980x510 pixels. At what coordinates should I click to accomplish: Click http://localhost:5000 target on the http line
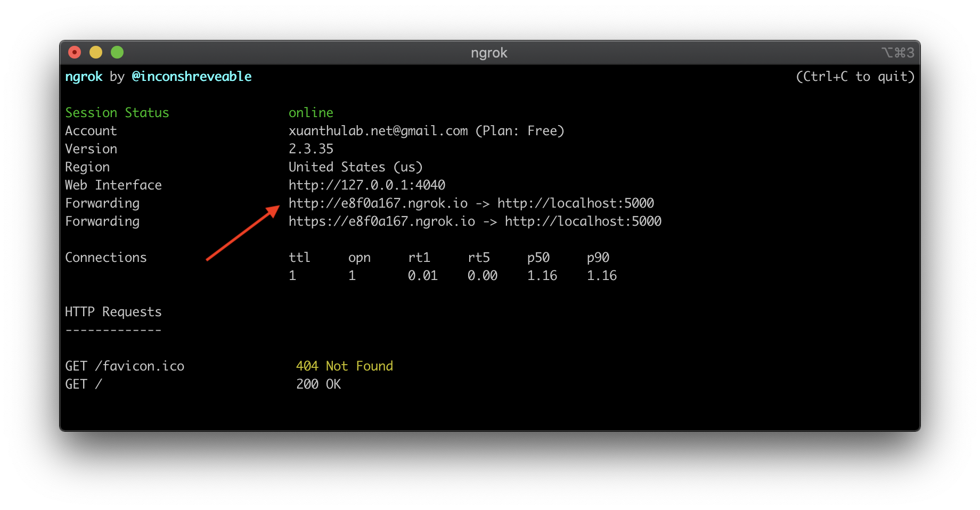[576, 203]
